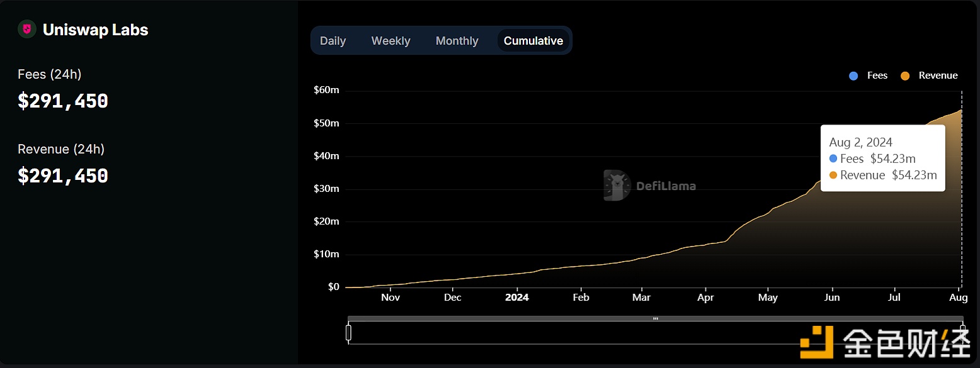Click the $60m y-axis label
The image size is (980, 368).
[x=326, y=90]
